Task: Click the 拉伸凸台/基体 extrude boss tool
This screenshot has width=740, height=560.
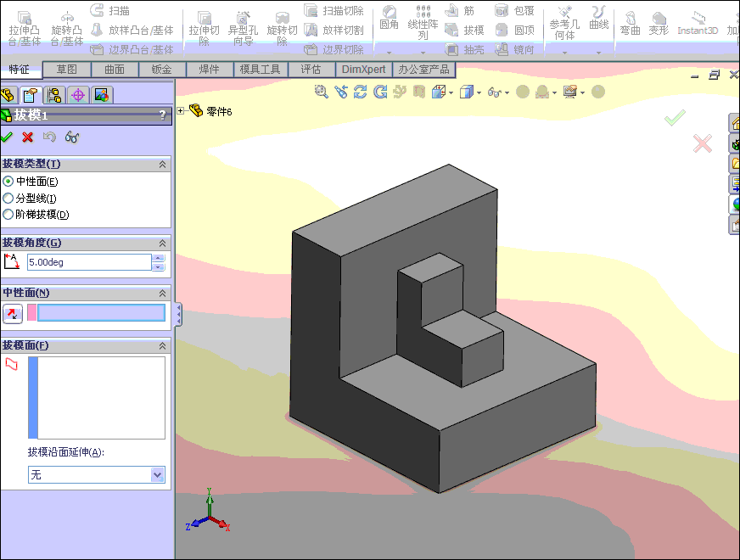Action: point(25,28)
